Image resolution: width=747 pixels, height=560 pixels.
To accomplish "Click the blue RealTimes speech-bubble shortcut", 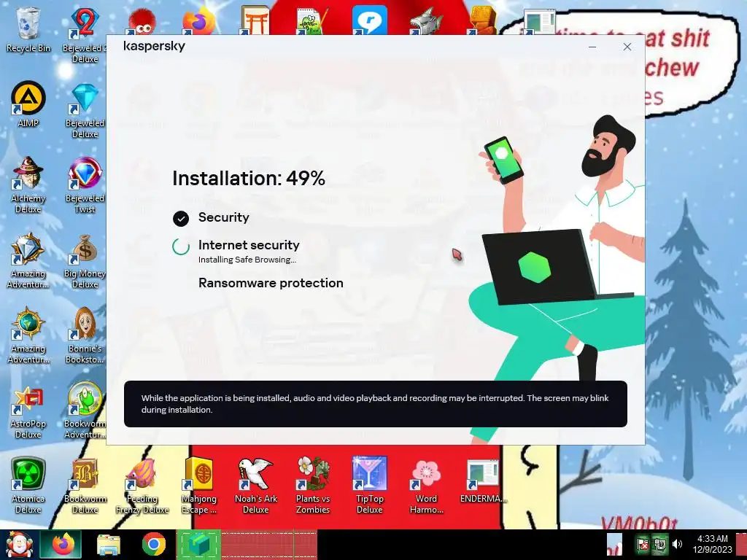I will (370, 21).
